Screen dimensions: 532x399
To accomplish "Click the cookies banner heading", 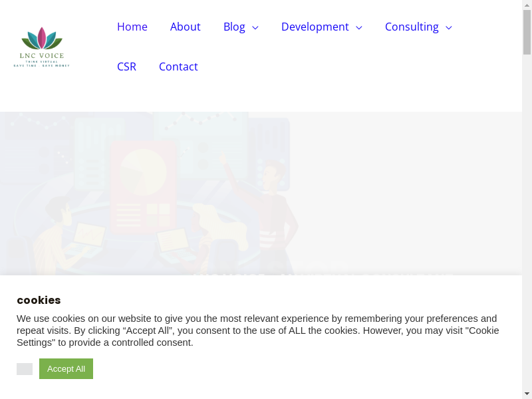I will click(x=39, y=300).
